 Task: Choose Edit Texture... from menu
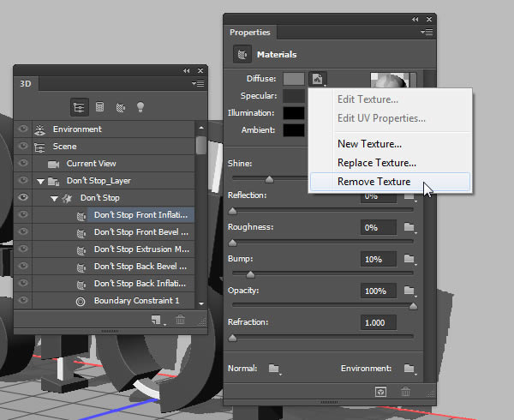click(368, 99)
